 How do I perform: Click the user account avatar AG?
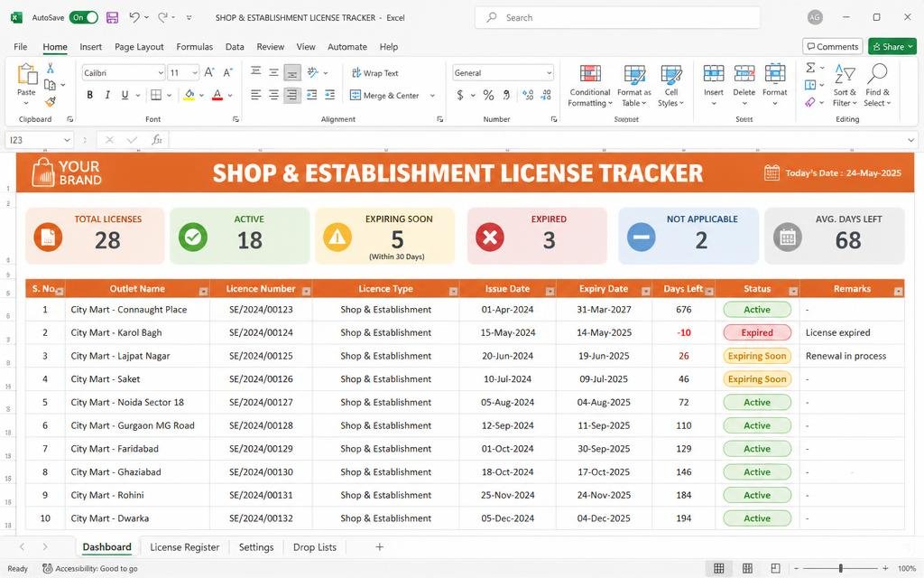click(x=815, y=18)
